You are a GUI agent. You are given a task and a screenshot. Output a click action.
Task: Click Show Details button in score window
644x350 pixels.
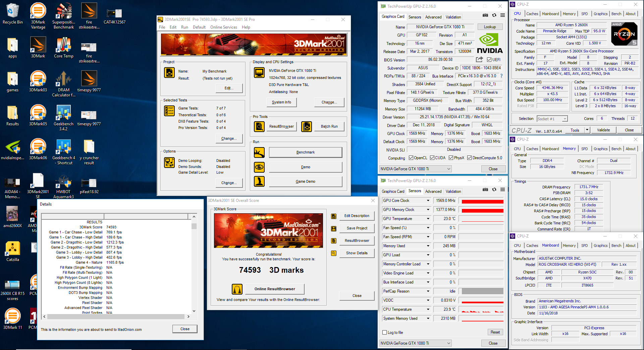(x=357, y=253)
